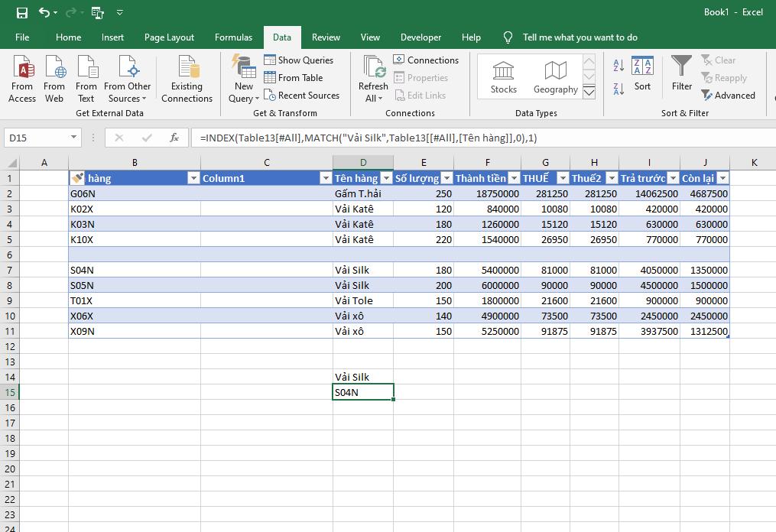The width and height of the screenshot is (776, 532).
Task: Open the Tên hàng column filter dropdown
Action: (386, 177)
